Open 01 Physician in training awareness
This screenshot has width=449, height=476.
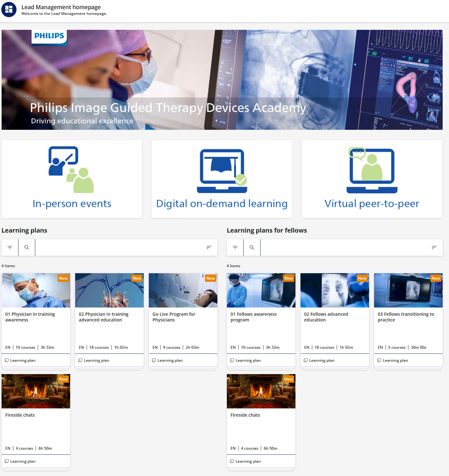coord(30,317)
